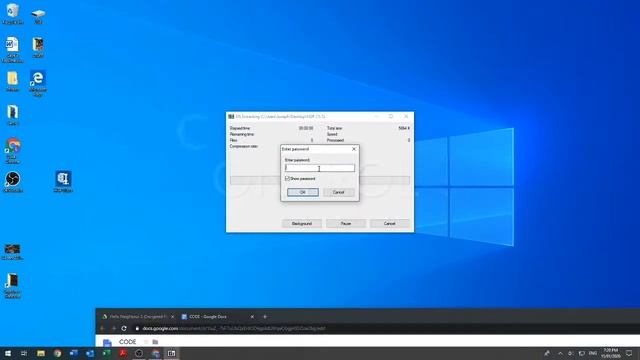The image size is (640, 360).
Task: Cancel the Enter password dialog
Action: (338, 192)
